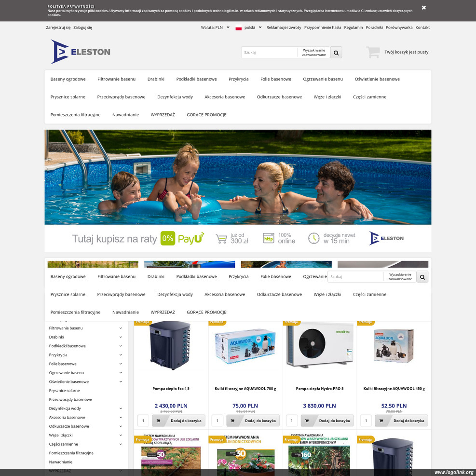Open Pompa ciepła Eco 4,5 product image

coord(170,346)
